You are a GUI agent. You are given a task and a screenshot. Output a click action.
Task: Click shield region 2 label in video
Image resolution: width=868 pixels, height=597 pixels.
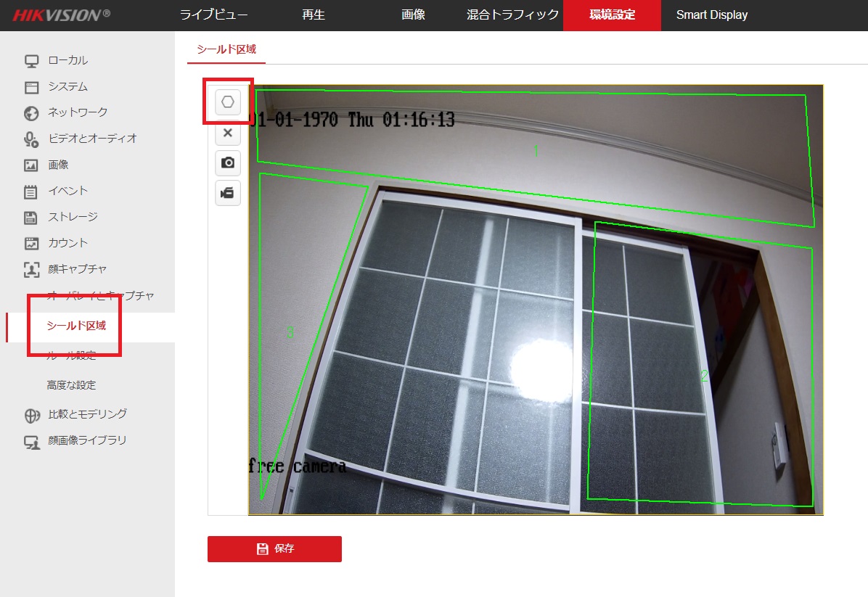click(704, 376)
